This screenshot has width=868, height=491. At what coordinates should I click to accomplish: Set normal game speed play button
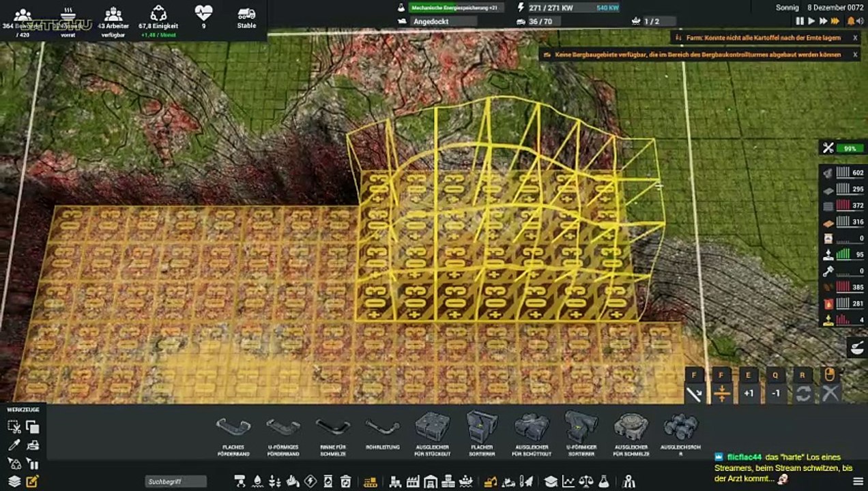point(811,21)
